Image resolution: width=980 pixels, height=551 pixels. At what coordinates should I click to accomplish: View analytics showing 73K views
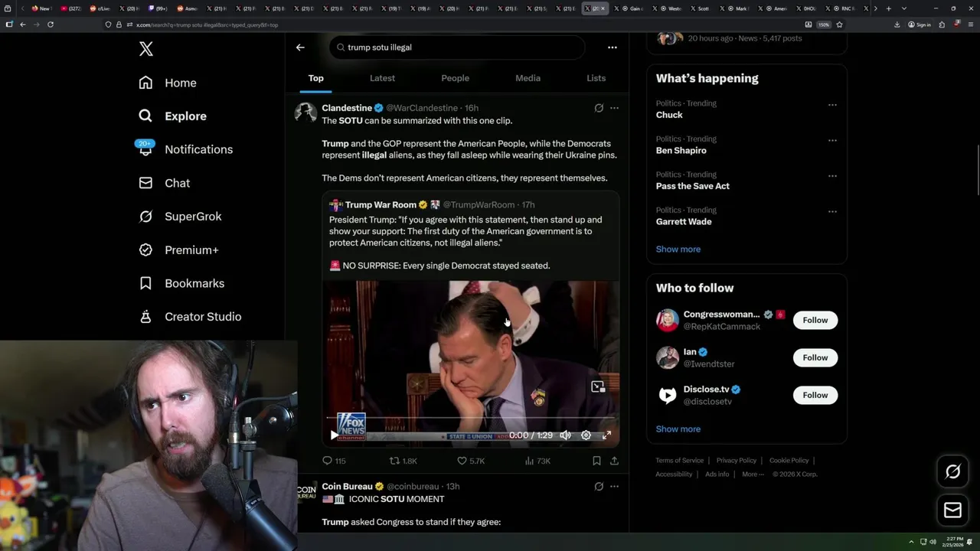(537, 461)
